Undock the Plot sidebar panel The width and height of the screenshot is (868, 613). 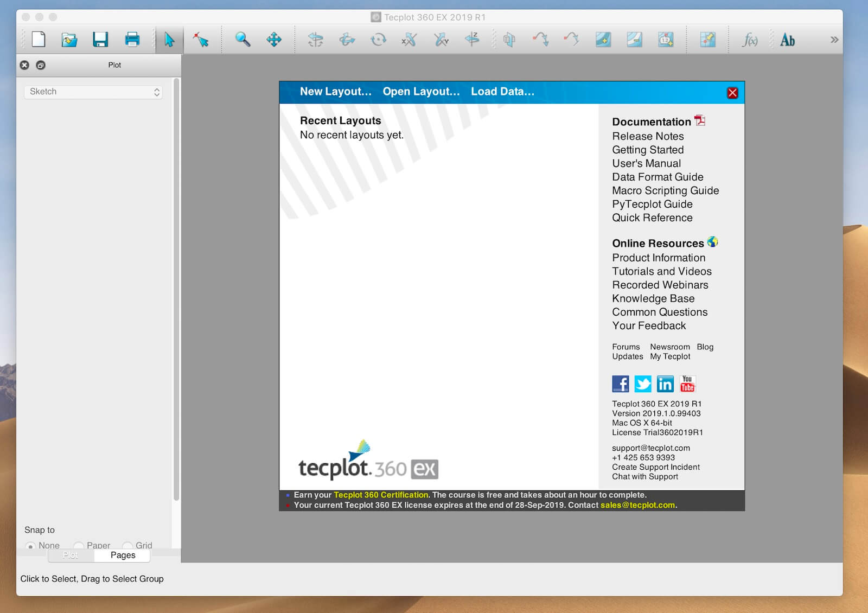pos(41,65)
